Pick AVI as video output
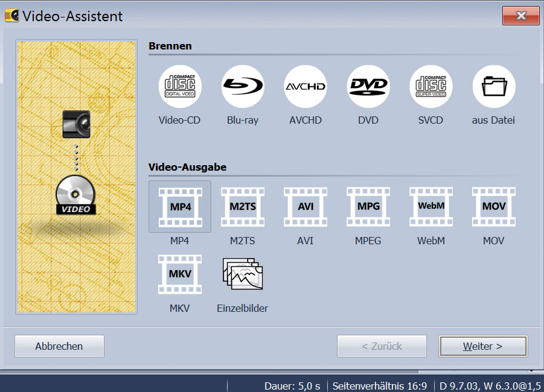The width and height of the screenshot is (544, 392). point(306,207)
